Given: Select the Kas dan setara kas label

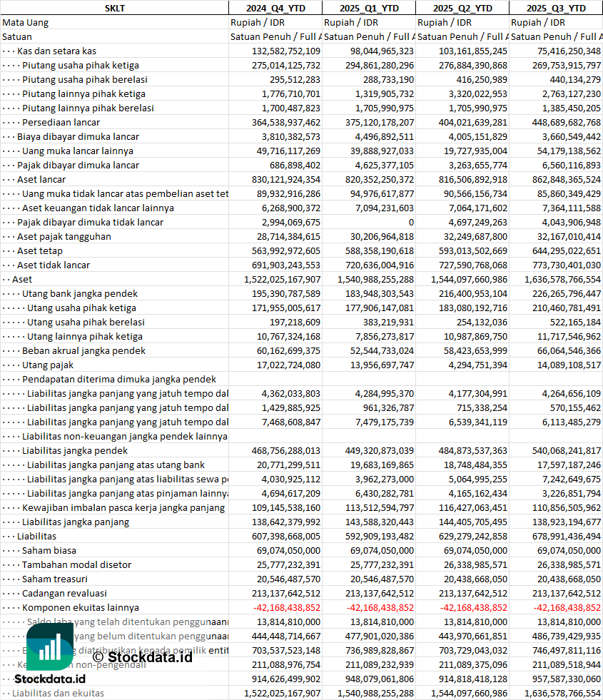Looking at the screenshot, I should pyautogui.click(x=56, y=51).
